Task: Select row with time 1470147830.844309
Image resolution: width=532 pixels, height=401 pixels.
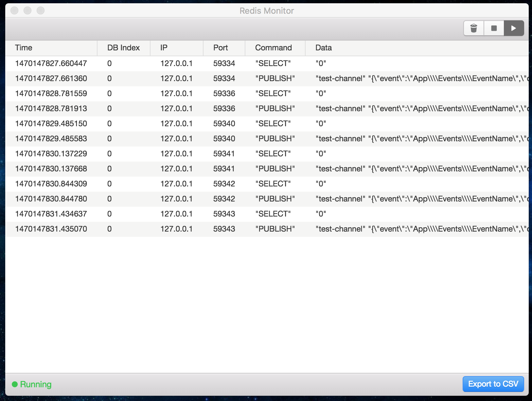Action: click(x=267, y=184)
